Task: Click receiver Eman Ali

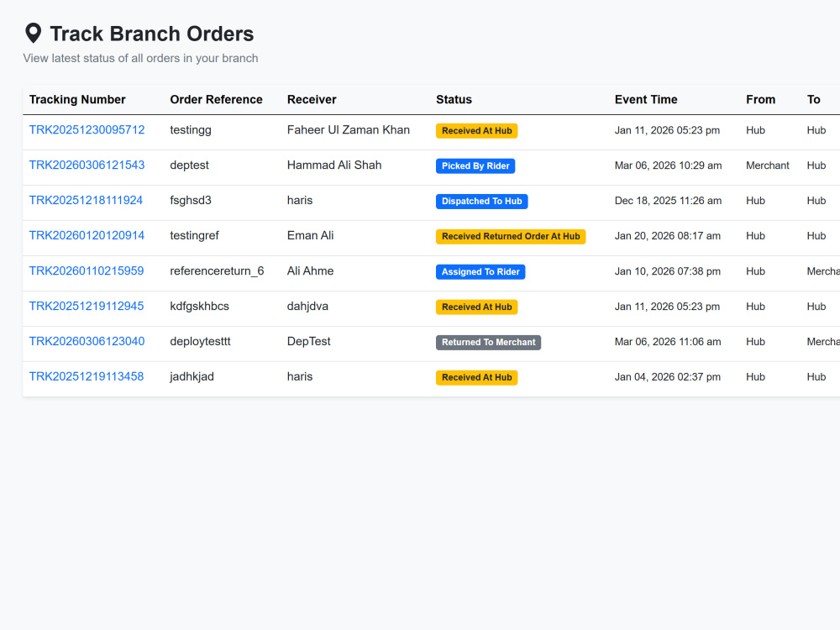Action: pos(310,236)
